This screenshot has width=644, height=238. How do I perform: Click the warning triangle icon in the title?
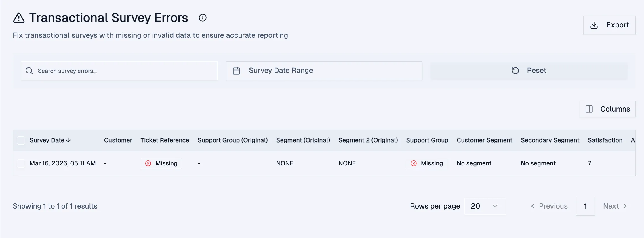click(x=19, y=18)
